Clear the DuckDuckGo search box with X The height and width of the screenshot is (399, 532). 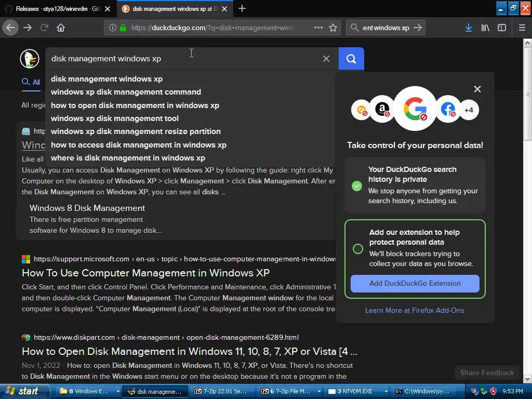click(326, 59)
